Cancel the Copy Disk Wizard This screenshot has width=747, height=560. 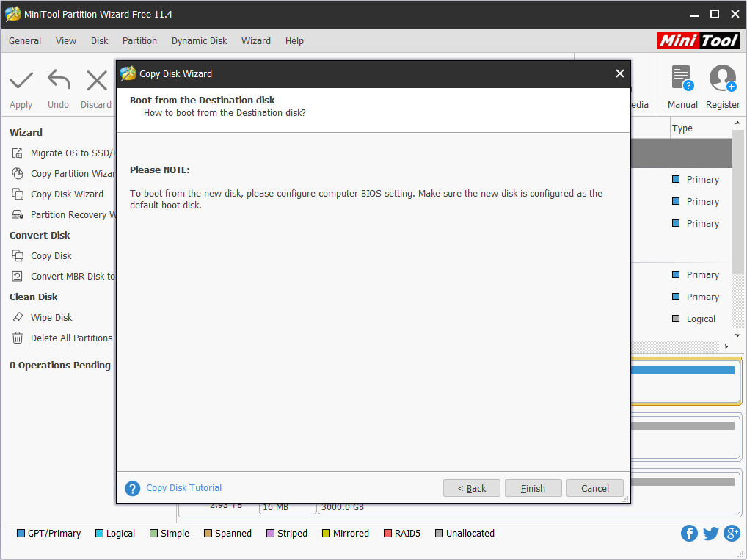594,488
